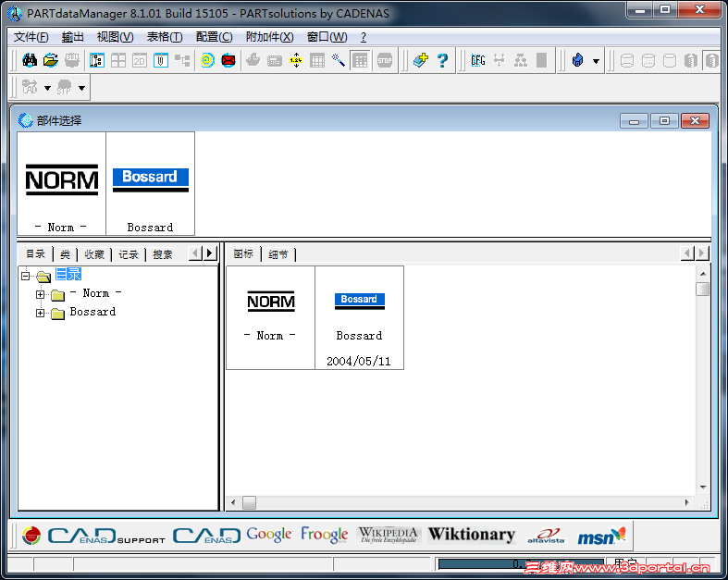Click the solid gray rectangle toolbar icon
Image resolution: width=728 pixels, height=580 pixels.
(541, 60)
